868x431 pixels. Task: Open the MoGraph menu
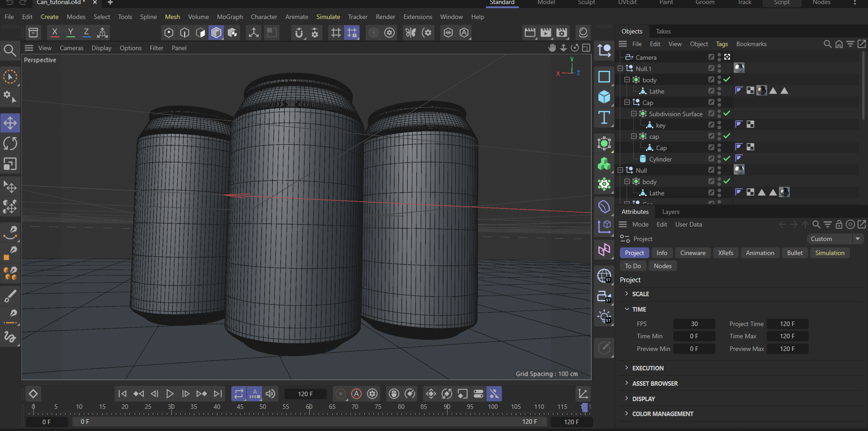click(230, 17)
